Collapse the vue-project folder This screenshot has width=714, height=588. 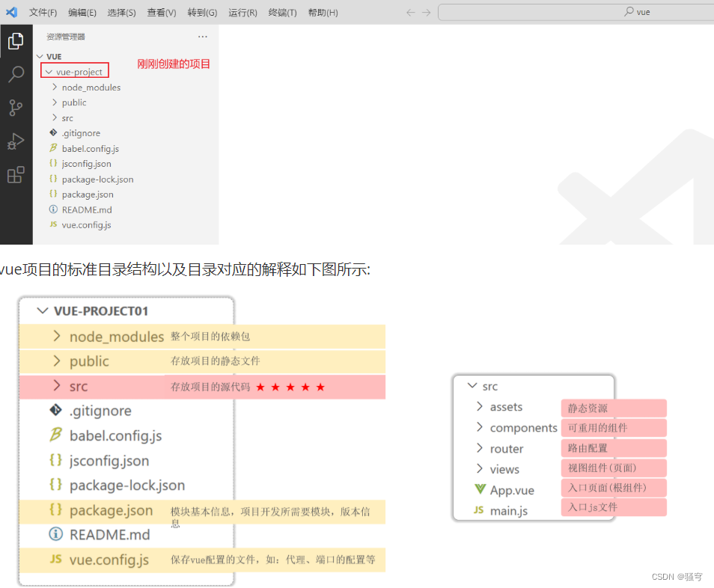[x=75, y=71]
